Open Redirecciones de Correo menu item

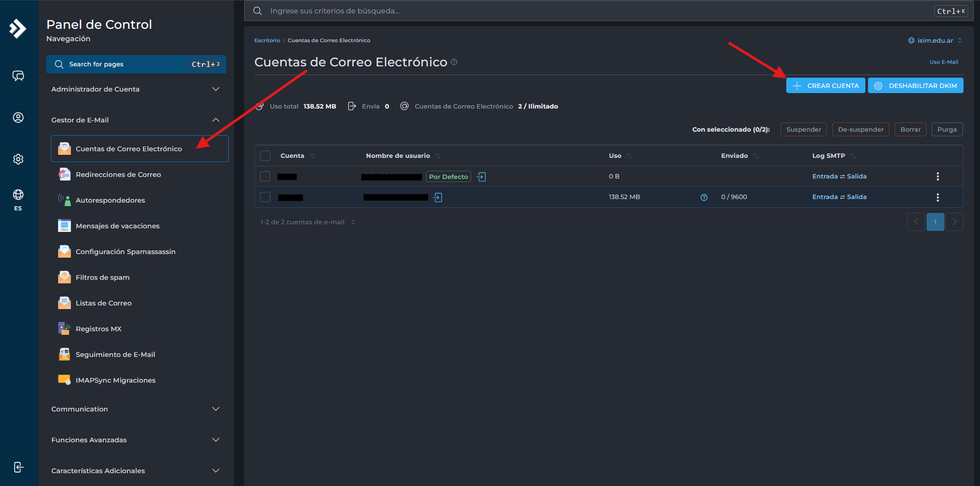[118, 175]
